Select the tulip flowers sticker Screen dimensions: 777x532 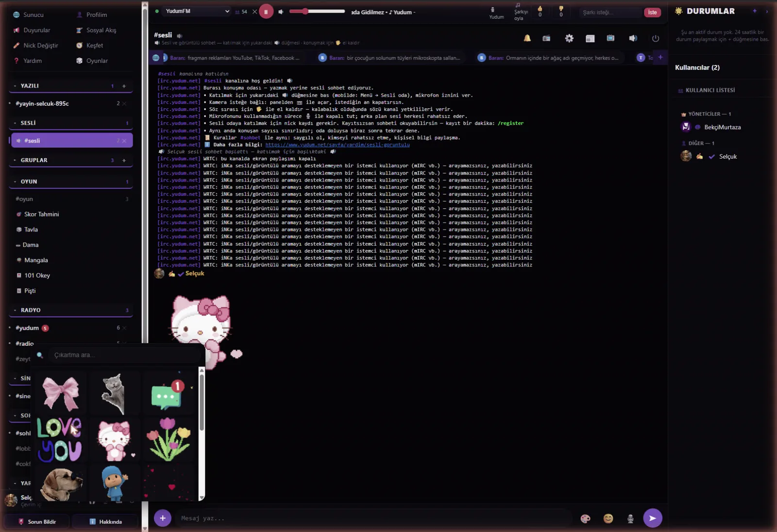click(x=169, y=439)
